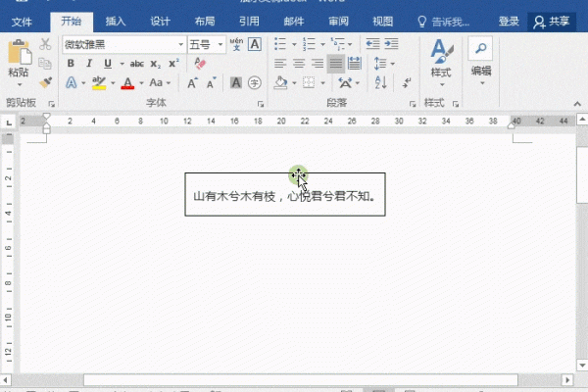Decrease font size with A down icon
Image resolution: width=588 pixels, height=392 pixels.
pos(212,83)
